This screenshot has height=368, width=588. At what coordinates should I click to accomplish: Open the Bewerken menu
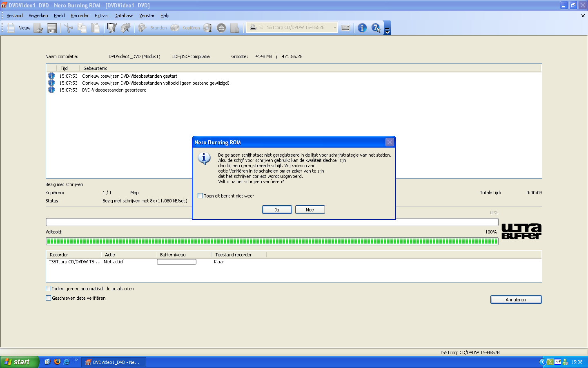38,16
